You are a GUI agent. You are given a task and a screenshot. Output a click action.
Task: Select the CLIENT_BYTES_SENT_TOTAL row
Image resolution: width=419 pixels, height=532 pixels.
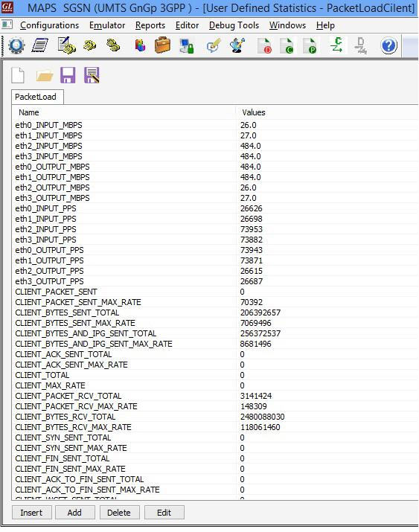(x=215, y=313)
